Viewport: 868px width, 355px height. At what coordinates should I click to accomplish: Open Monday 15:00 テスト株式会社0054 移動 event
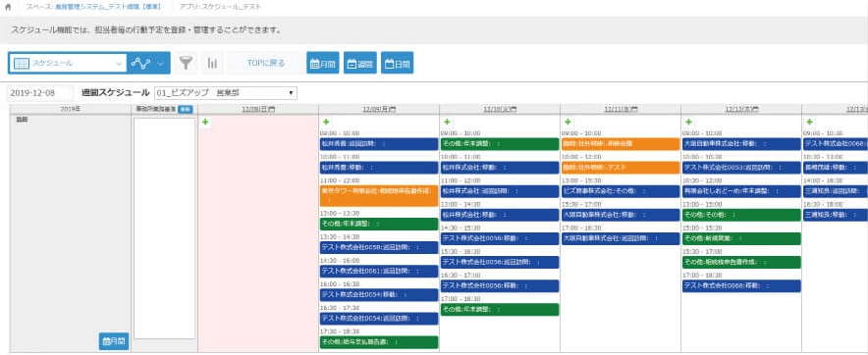pyautogui.click(x=379, y=295)
